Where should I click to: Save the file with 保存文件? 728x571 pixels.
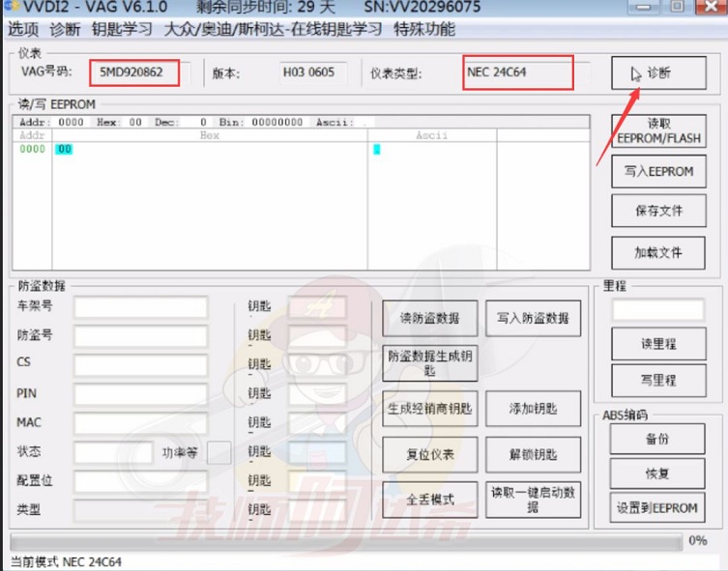[x=658, y=211]
